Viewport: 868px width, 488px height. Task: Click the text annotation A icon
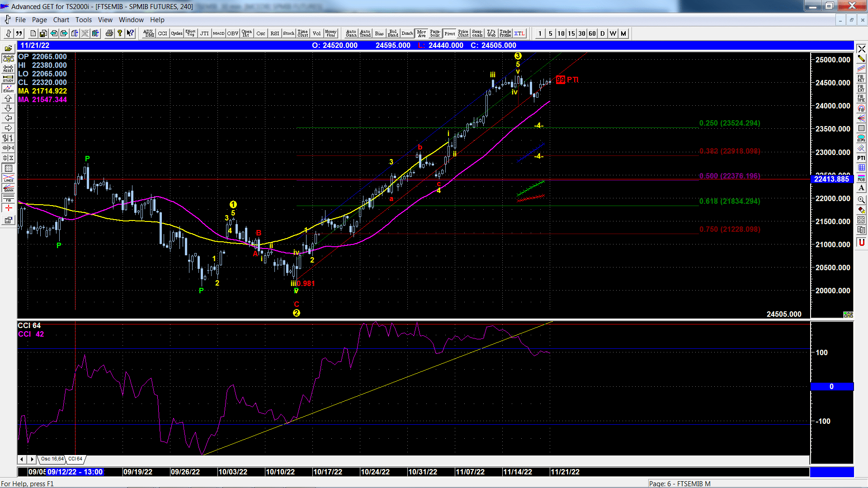point(861,188)
